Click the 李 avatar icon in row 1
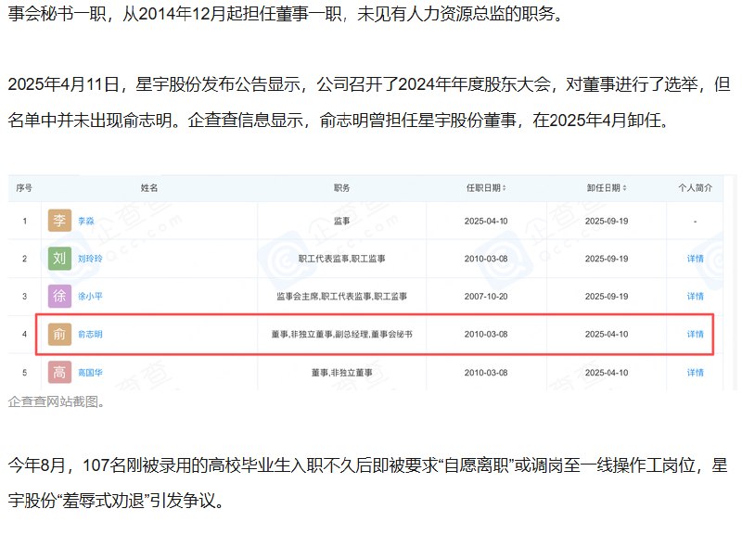This screenshot has height=560, width=742. pos(59,221)
